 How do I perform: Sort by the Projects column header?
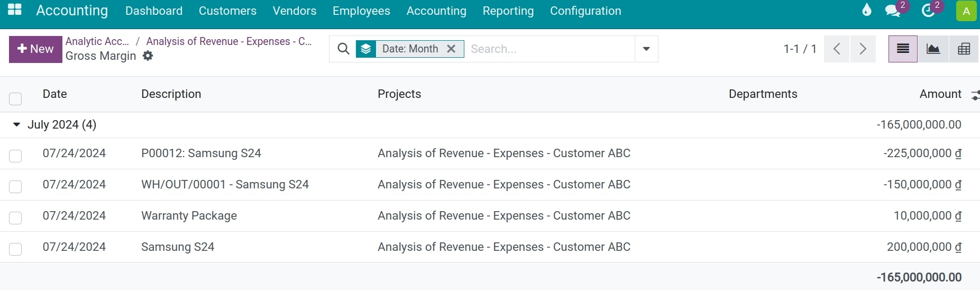tap(399, 94)
